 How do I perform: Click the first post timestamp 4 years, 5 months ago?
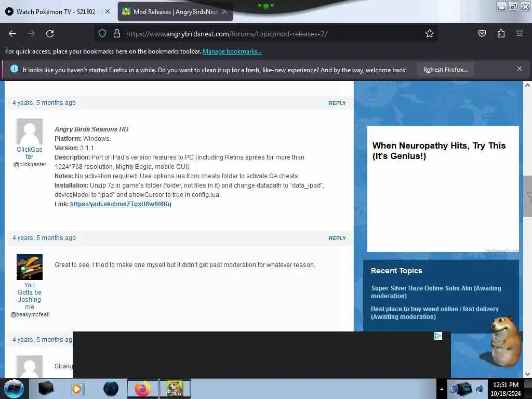(x=44, y=103)
